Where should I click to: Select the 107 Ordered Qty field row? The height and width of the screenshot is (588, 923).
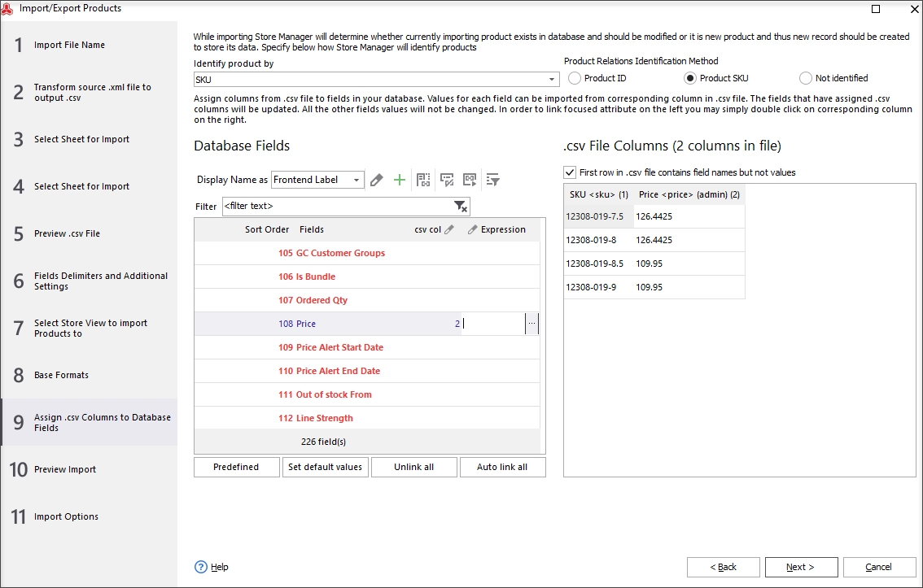[367, 300]
